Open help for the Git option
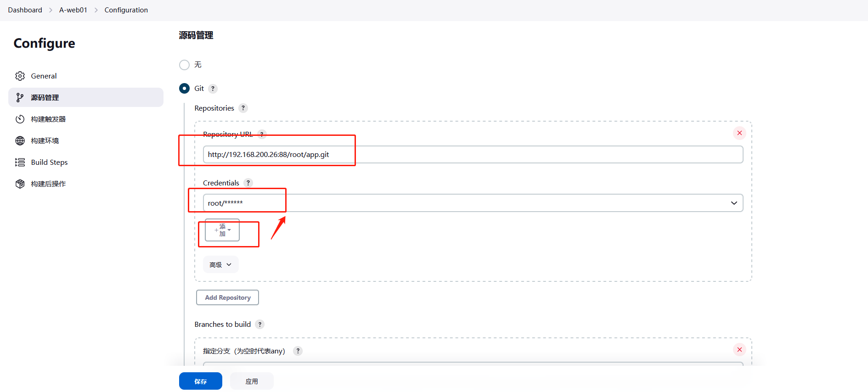 coord(213,89)
